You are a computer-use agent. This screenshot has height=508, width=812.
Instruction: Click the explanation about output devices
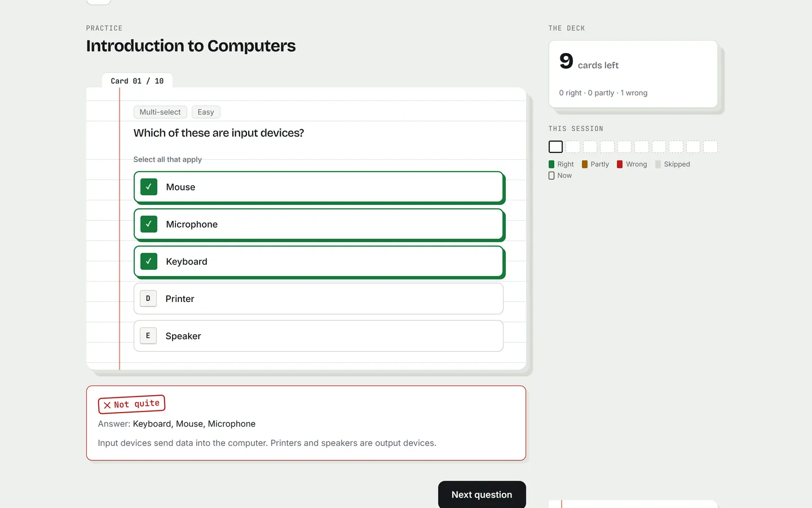pyautogui.click(x=267, y=443)
